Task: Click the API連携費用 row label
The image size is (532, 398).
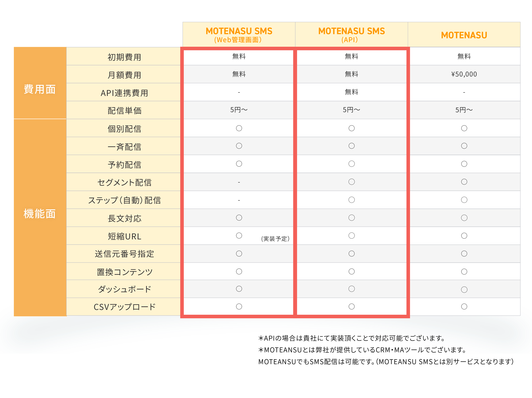Action: click(124, 93)
